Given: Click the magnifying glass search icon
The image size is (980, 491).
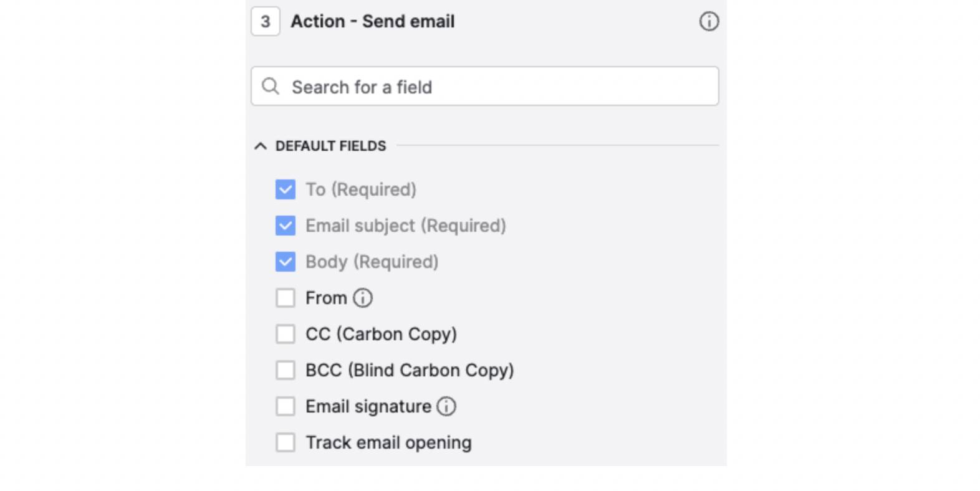Looking at the screenshot, I should click(271, 86).
